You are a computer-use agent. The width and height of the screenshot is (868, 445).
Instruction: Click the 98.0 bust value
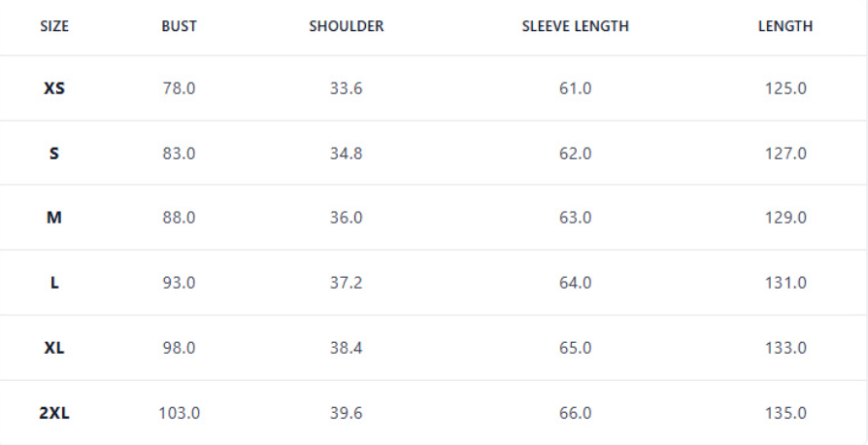click(179, 348)
